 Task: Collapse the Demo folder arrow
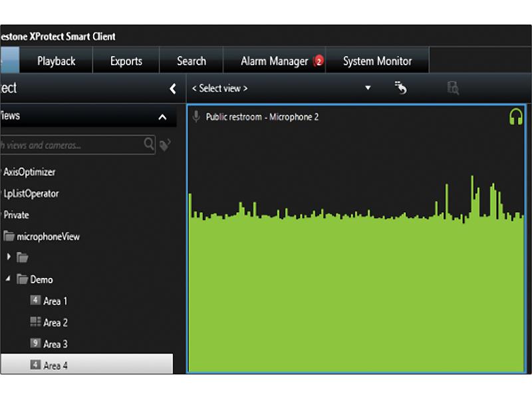coord(8,279)
